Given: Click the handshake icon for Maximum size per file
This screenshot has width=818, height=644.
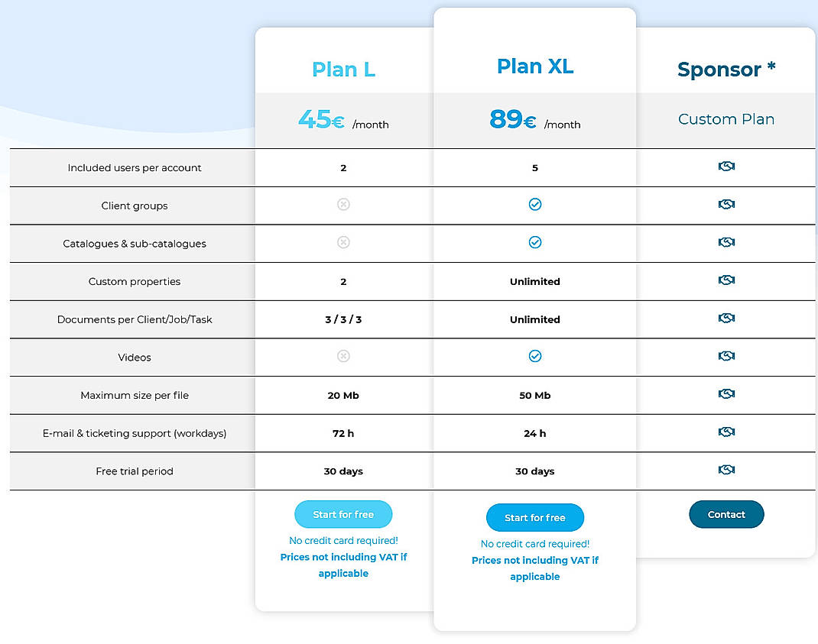Looking at the screenshot, I should coord(726,395).
